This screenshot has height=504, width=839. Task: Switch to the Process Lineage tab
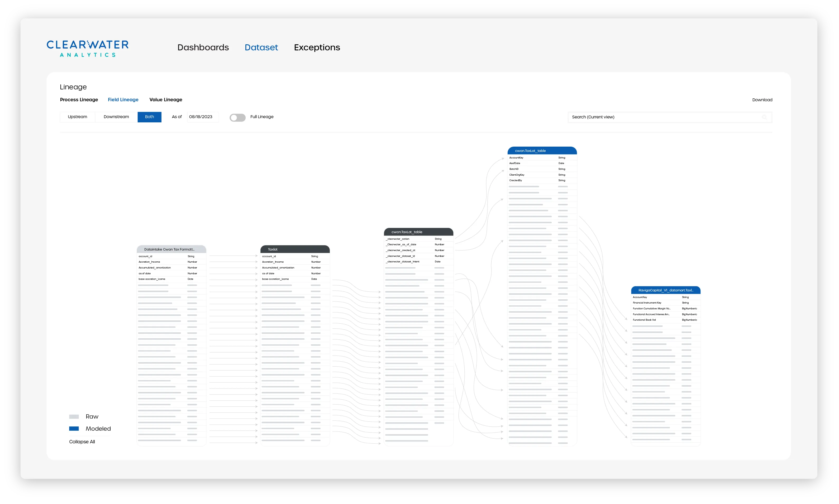79,99
